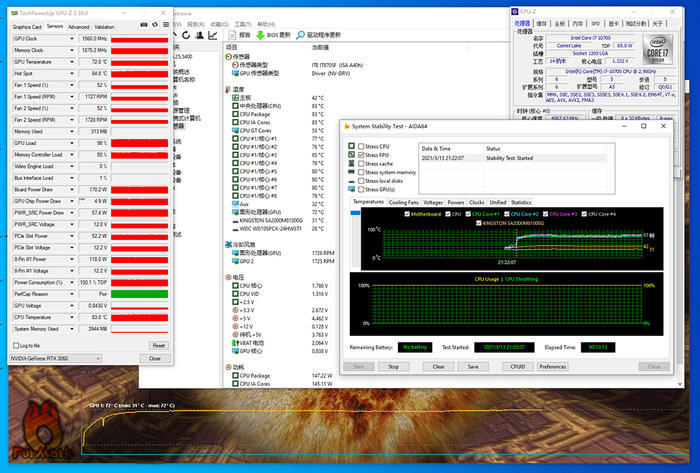This screenshot has width=700, height=473.
Task: Click AIDA64 user favorites toolbar icon
Action: click(200, 35)
